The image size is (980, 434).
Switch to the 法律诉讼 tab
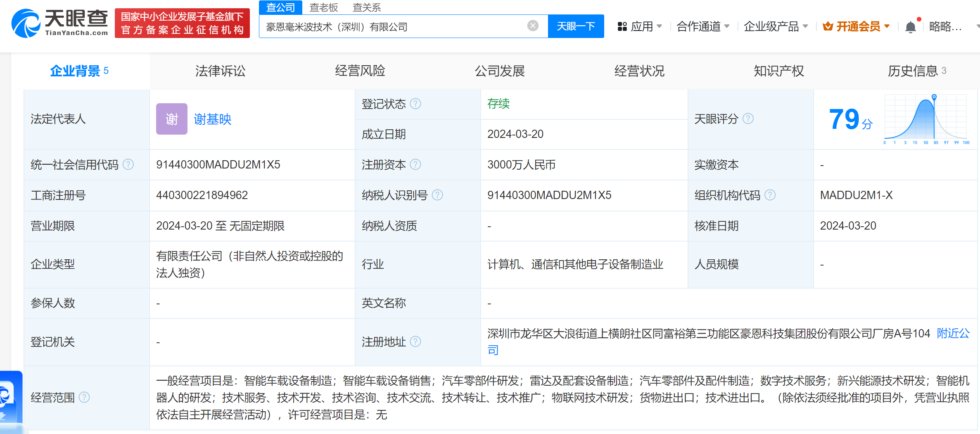220,71
